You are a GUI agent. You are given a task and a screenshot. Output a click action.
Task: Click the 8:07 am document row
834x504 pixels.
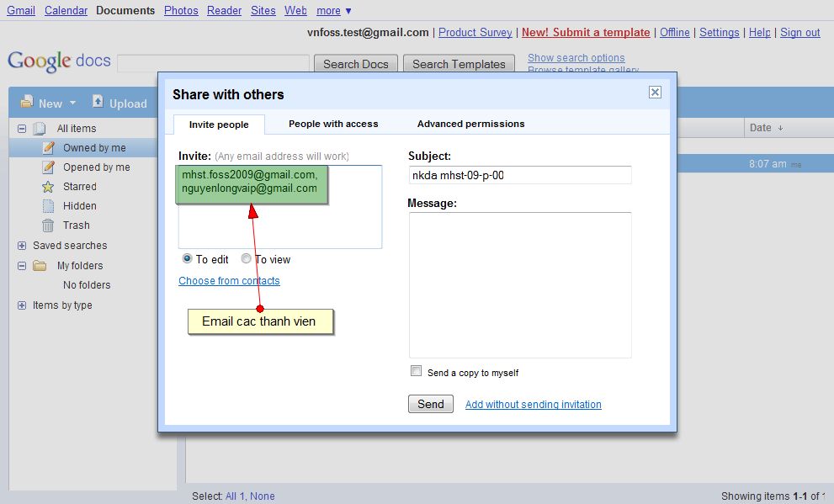(755, 164)
